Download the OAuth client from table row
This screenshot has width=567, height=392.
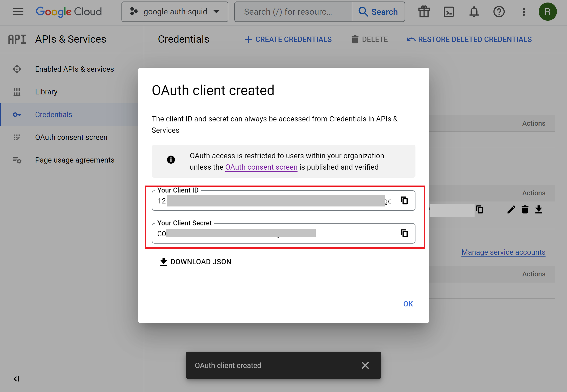point(539,210)
